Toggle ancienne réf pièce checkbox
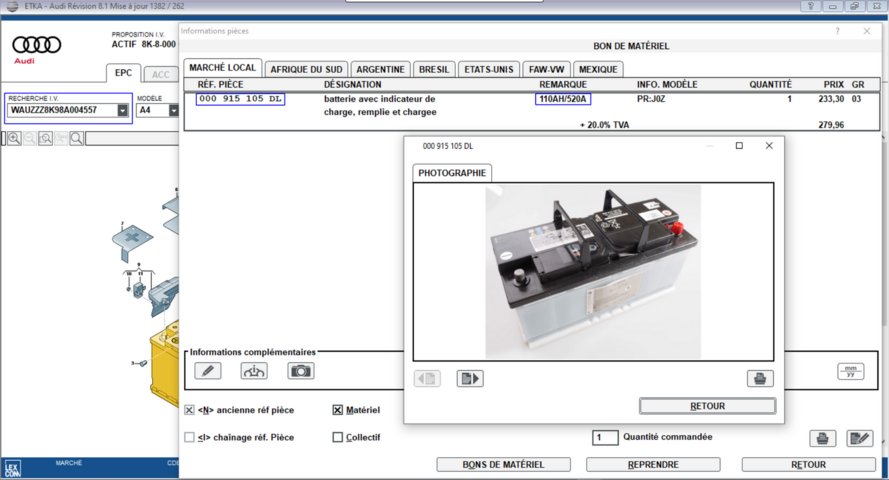Viewport: 889px width, 480px height. click(189, 410)
